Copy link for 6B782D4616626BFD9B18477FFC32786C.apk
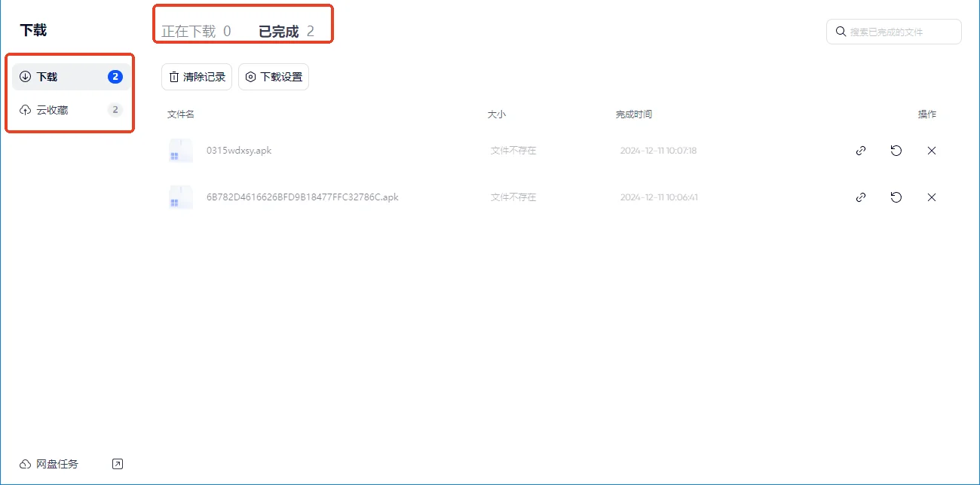Image resolution: width=980 pixels, height=485 pixels. click(861, 197)
